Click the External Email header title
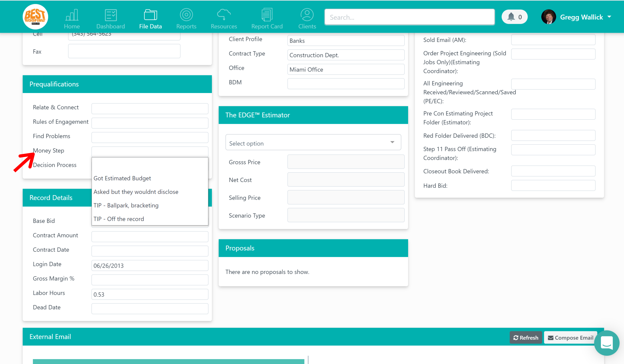624x364 pixels. tap(50, 337)
